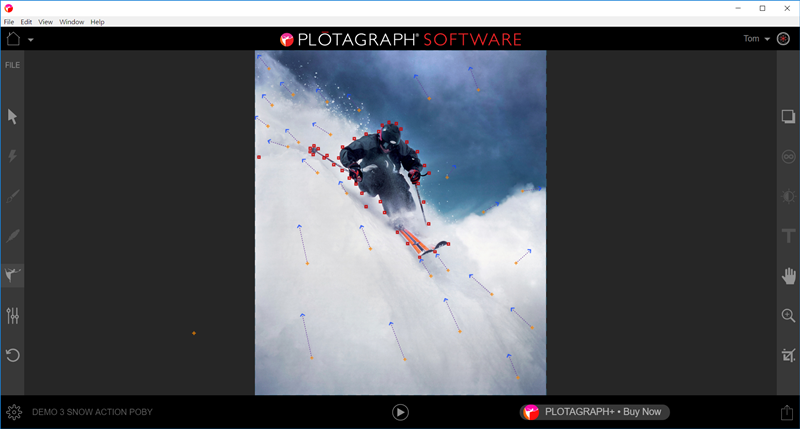The image size is (800, 429).
Task: Open the File menu
Action: [x=9, y=22]
